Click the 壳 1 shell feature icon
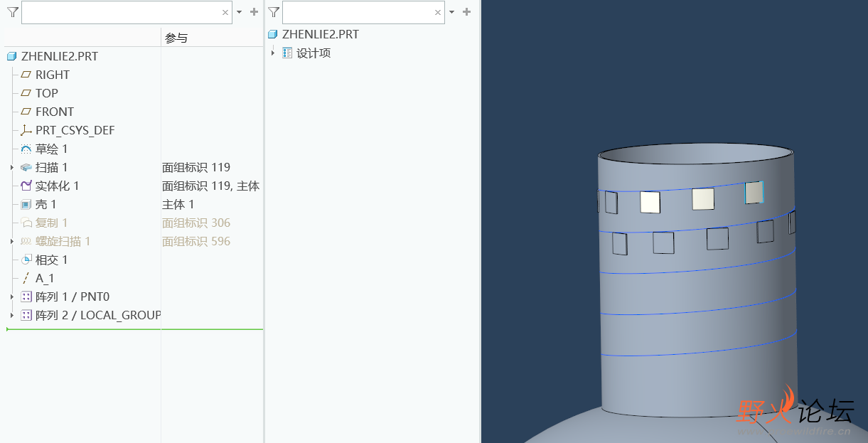This screenshot has width=868, height=443. pos(26,204)
